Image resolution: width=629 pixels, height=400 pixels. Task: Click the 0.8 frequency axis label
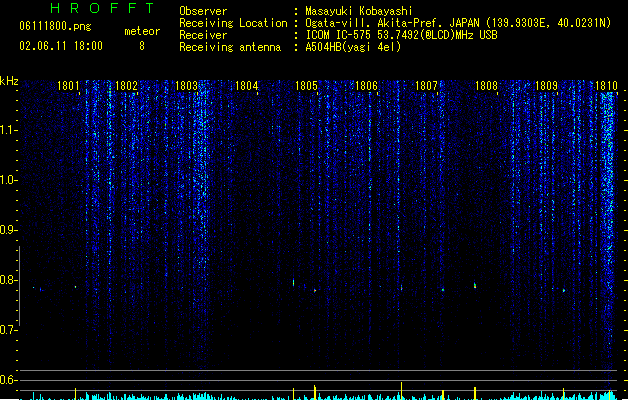[x=8, y=280]
